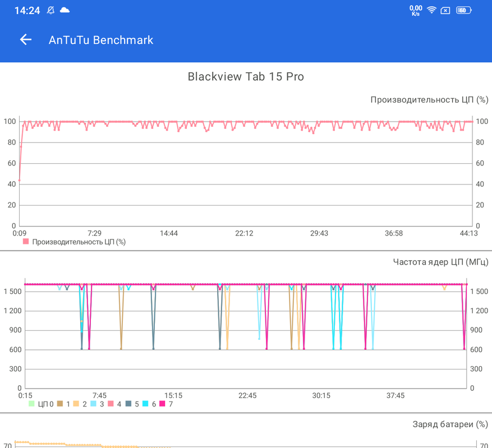Tap the 7:29 time label on performance chart
Screen dimensions: 492x448
click(94, 233)
